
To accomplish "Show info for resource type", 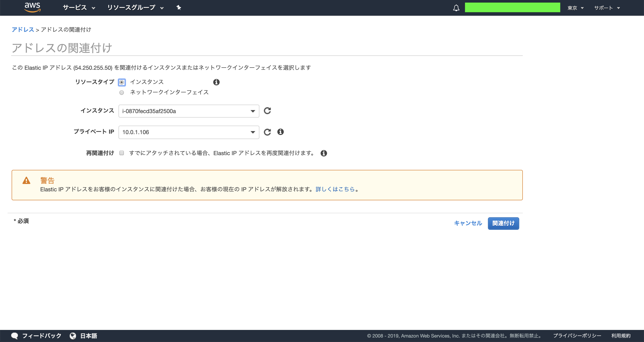I will (216, 82).
